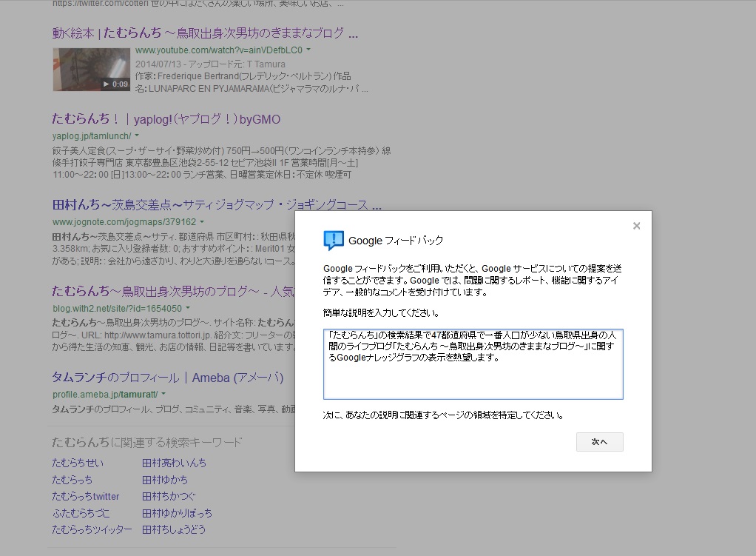Open タムランチのプロフィール | Ameba result link
The width and height of the screenshot is (756, 556).
[168, 378]
